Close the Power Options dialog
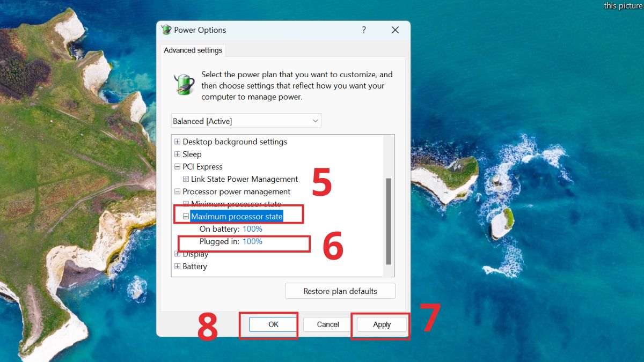 [395, 30]
